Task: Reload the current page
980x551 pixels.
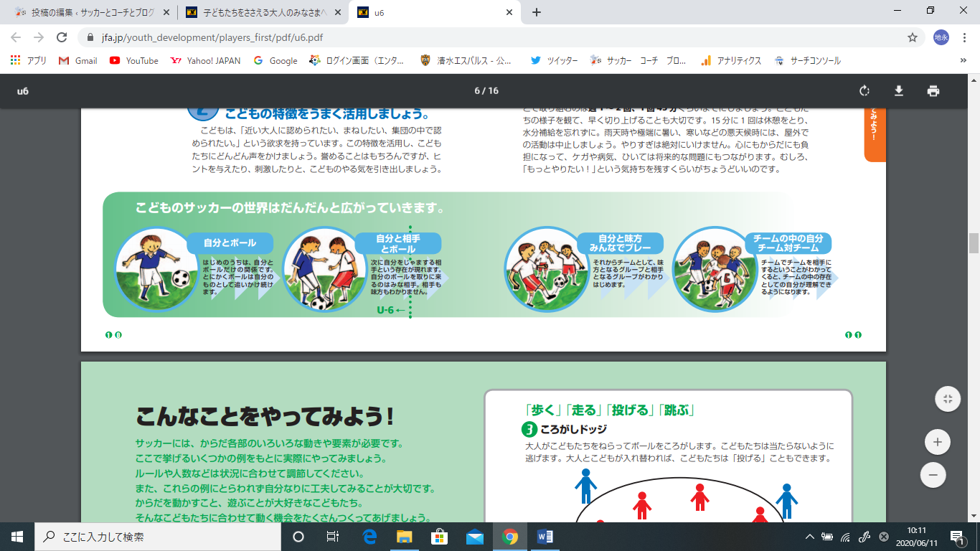Action: click(x=62, y=37)
